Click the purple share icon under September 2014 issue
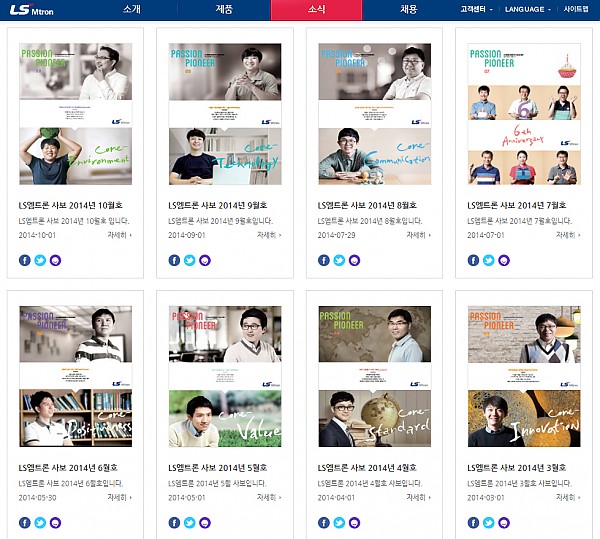This screenshot has height=539, width=600. tap(205, 260)
